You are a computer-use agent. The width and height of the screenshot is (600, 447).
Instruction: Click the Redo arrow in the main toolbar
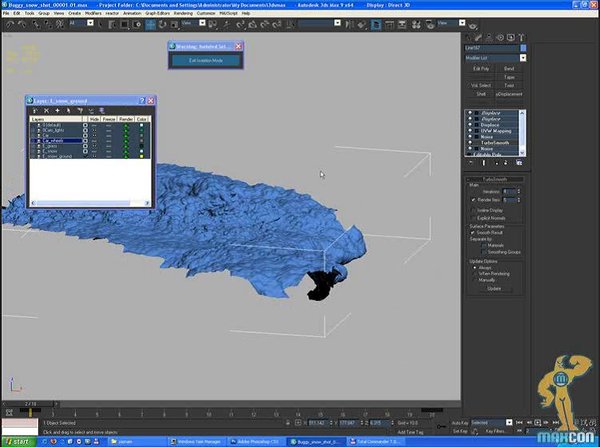pyautogui.click(x=22, y=24)
